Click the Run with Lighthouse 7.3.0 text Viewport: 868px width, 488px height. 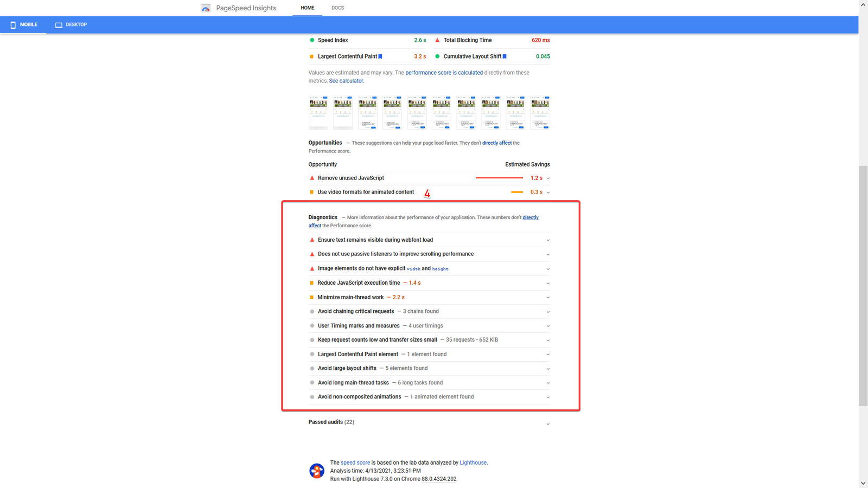click(x=393, y=479)
